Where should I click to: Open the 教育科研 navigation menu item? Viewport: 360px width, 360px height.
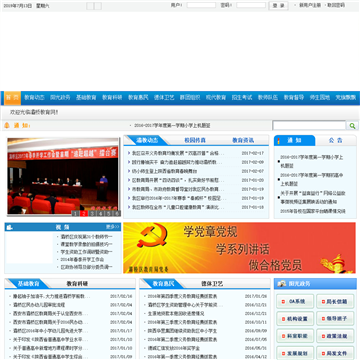point(112,98)
